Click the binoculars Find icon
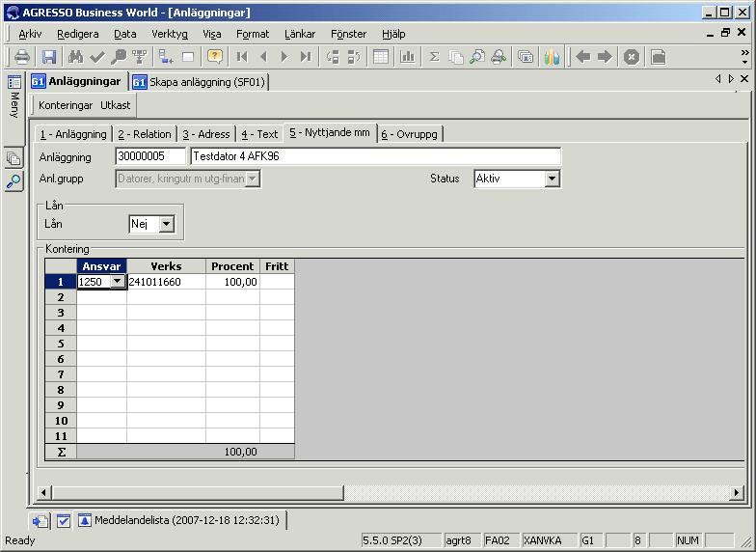This screenshot has height=552, width=756. coord(75,57)
